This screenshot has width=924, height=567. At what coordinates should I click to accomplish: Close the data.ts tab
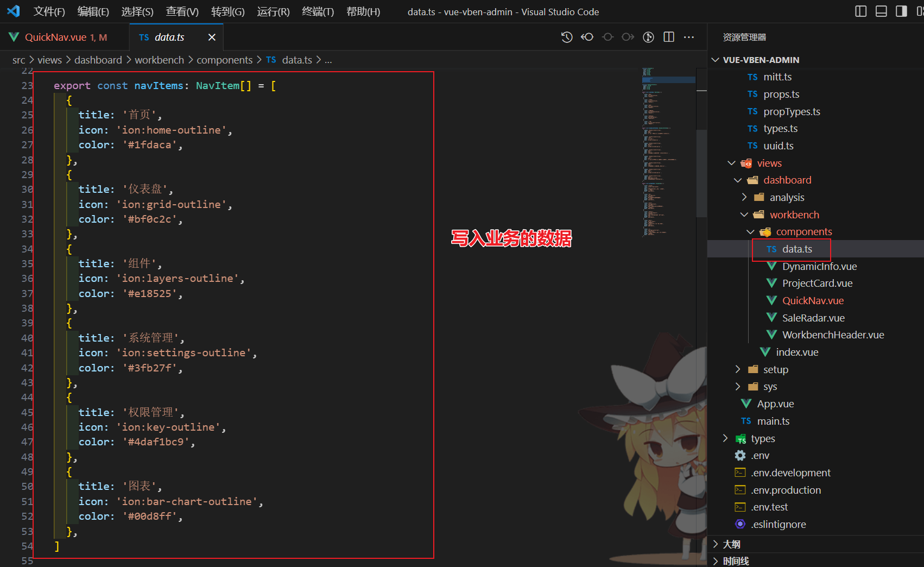click(x=212, y=37)
